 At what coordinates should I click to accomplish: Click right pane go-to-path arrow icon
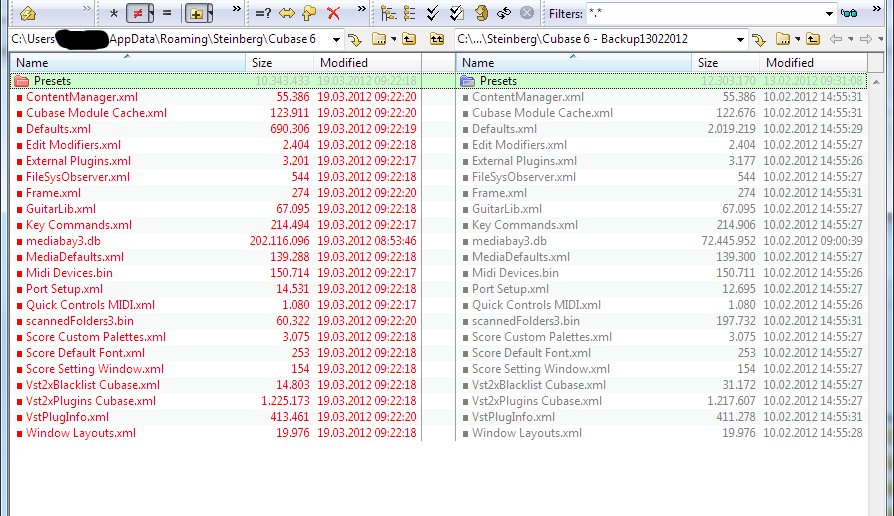tap(758, 39)
